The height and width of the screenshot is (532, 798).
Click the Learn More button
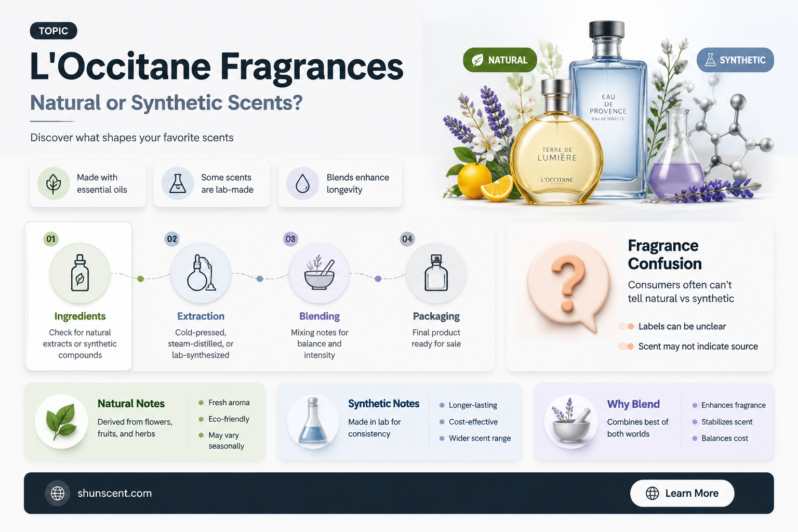pyautogui.click(x=682, y=493)
